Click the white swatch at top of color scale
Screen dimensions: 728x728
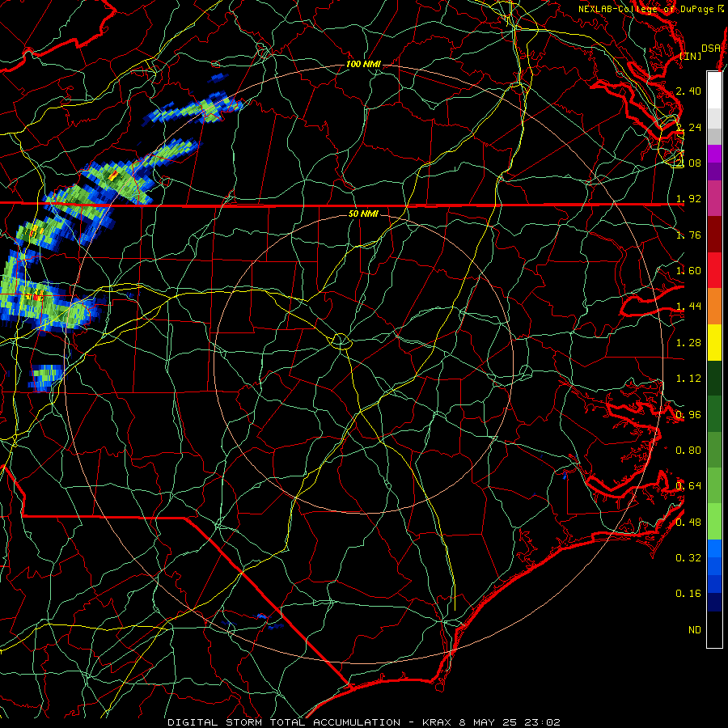714,91
